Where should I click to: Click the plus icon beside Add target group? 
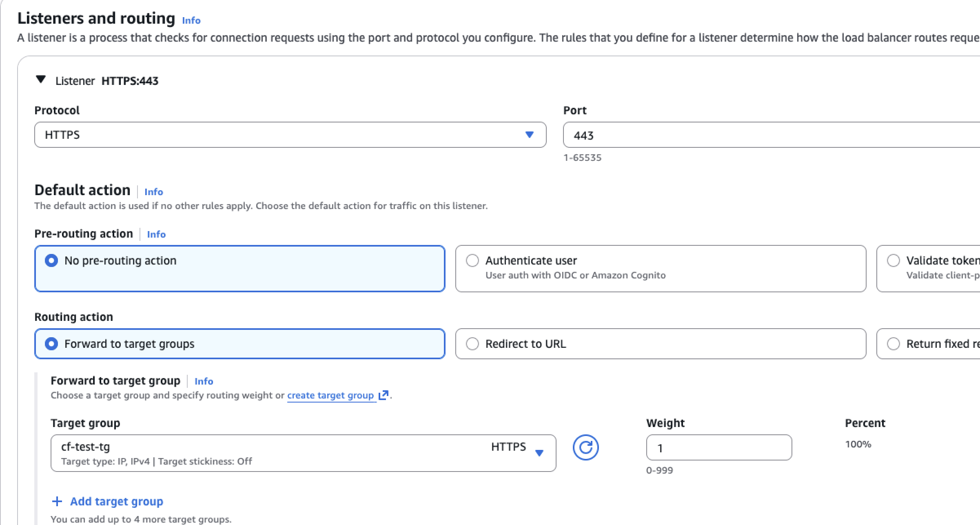pyautogui.click(x=57, y=501)
